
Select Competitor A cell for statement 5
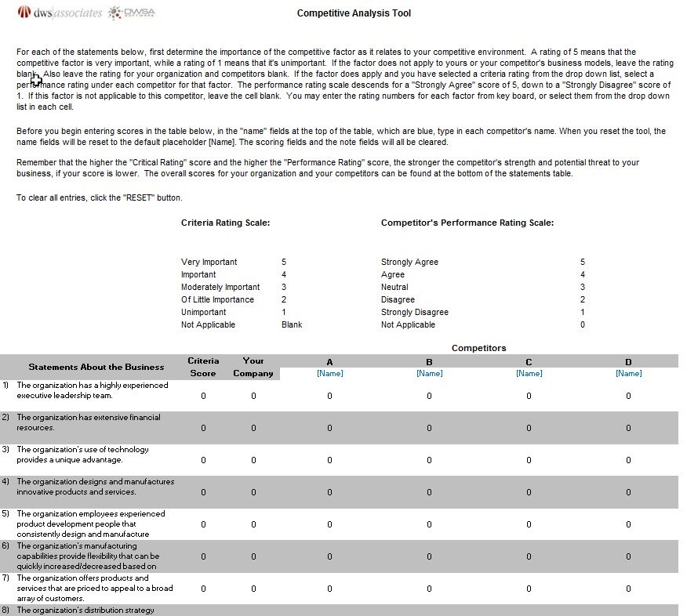330,524
